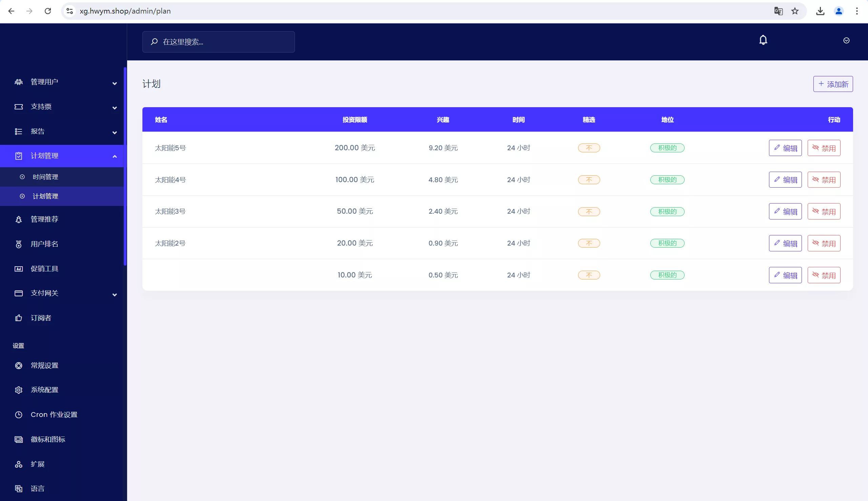Click the 添加新 button
The height and width of the screenshot is (501, 868).
pyautogui.click(x=833, y=84)
